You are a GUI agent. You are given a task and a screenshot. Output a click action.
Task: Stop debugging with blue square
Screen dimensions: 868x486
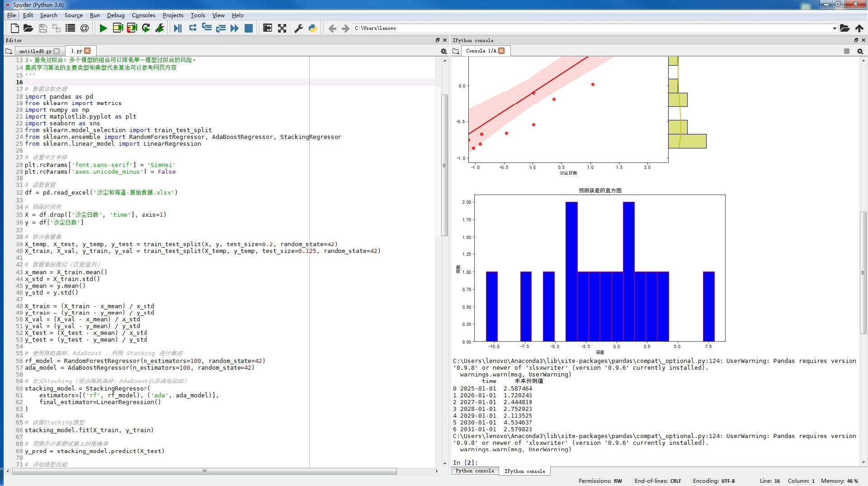point(249,28)
